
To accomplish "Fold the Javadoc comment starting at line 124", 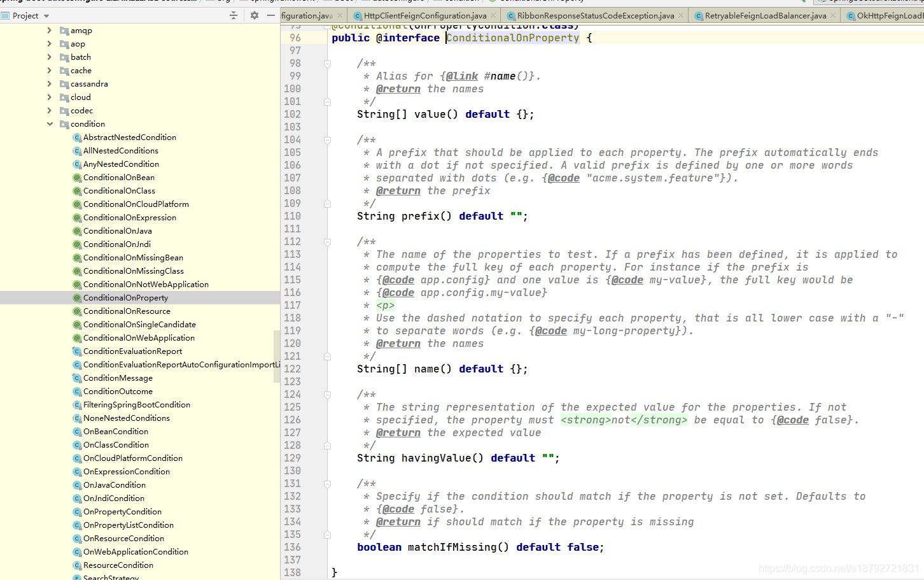I will point(327,395).
